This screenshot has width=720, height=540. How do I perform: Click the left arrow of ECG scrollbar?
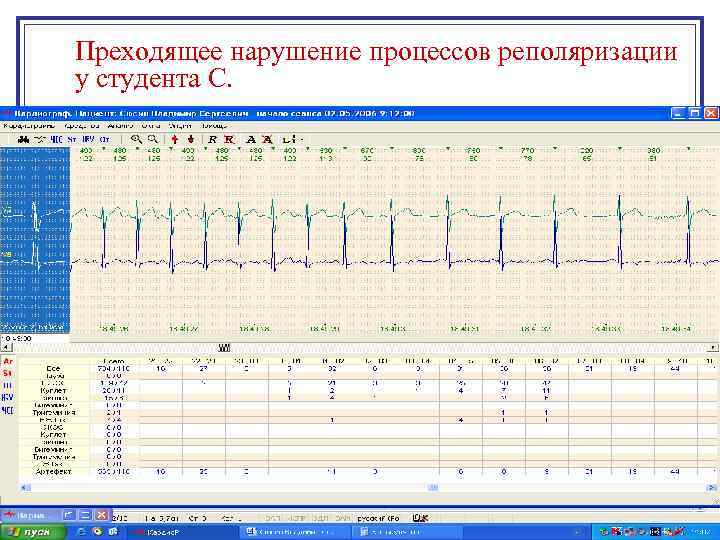coord(5,348)
